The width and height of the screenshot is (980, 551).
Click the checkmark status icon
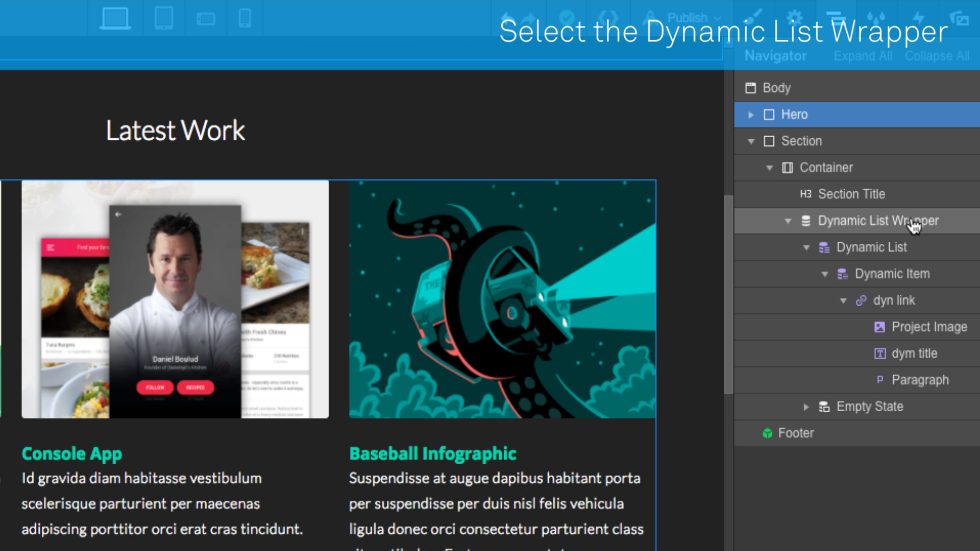(567, 18)
